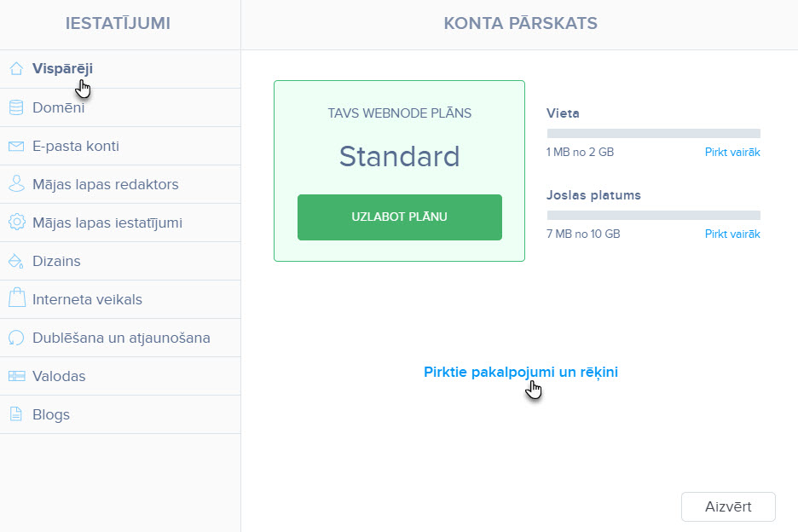Viewport: 798px width, 532px height.
Task: Open Pirktie pakalpojumi un rēķini link
Action: [x=521, y=373]
